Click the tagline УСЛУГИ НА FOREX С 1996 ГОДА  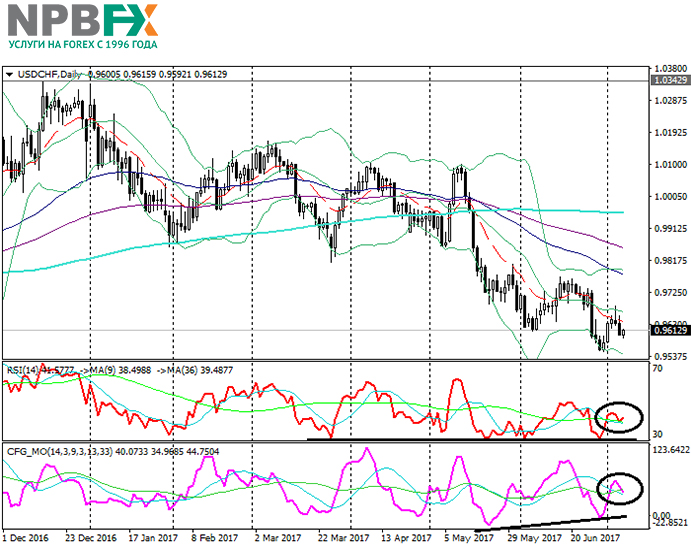(x=82, y=45)
